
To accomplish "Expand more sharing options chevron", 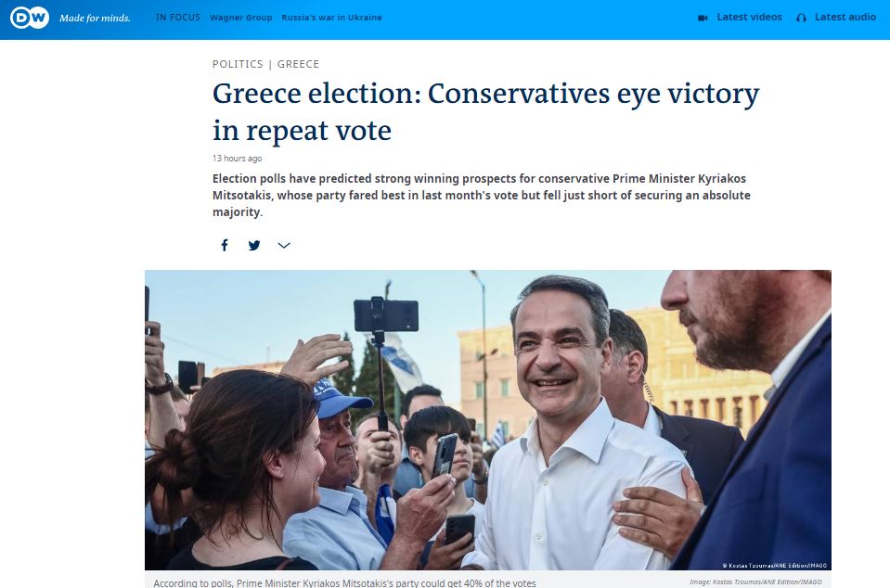I will pyautogui.click(x=284, y=245).
